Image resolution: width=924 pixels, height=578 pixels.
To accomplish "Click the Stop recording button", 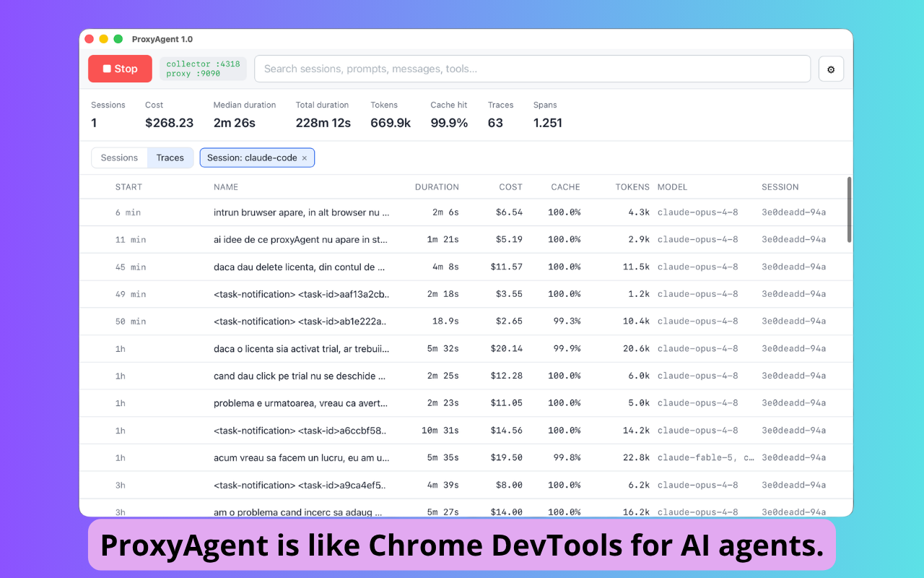I will click(120, 69).
